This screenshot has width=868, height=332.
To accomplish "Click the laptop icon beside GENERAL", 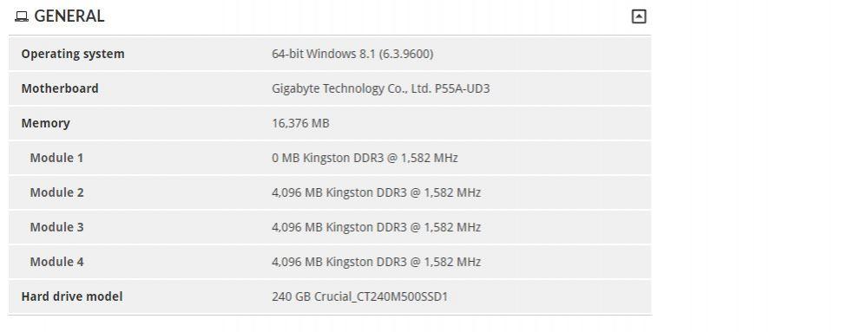I will pyautogui.click(x=22, y=17).
